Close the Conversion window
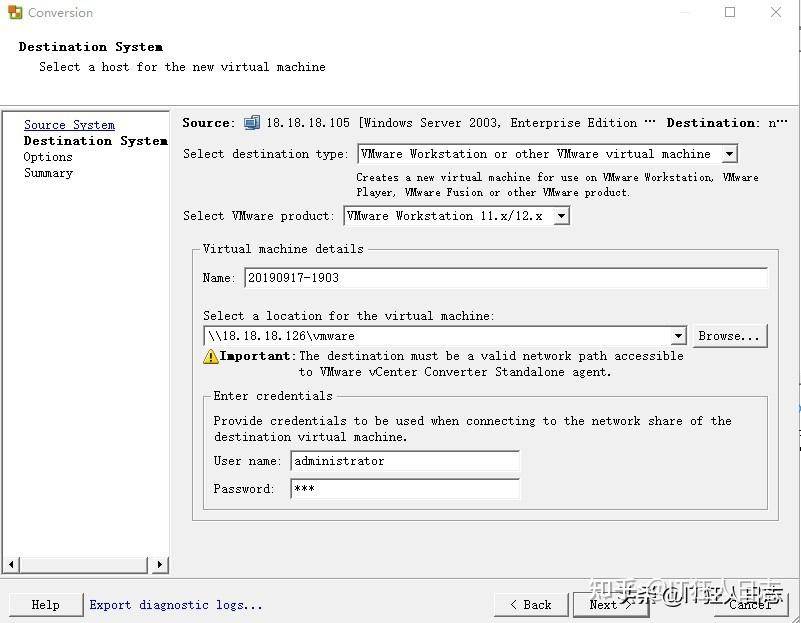 [775, 12]
